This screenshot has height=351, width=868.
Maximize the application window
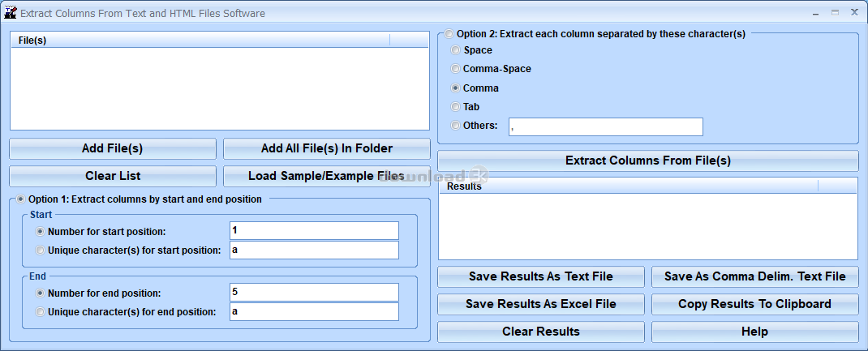click(835, 12)
